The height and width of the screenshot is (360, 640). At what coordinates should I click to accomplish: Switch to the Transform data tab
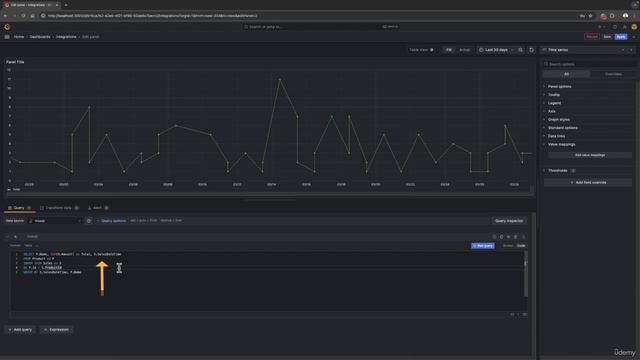[59, 208]
